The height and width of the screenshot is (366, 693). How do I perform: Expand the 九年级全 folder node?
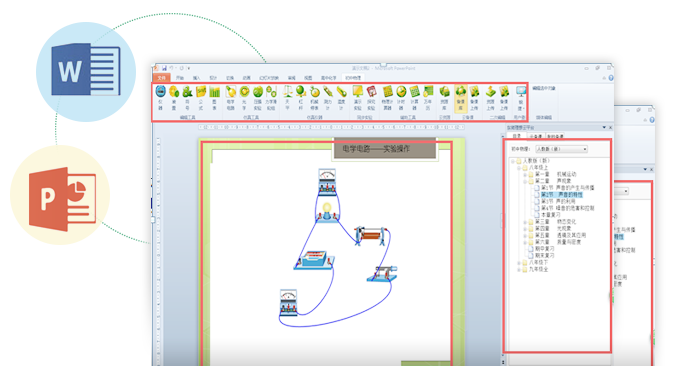[519, 269]
